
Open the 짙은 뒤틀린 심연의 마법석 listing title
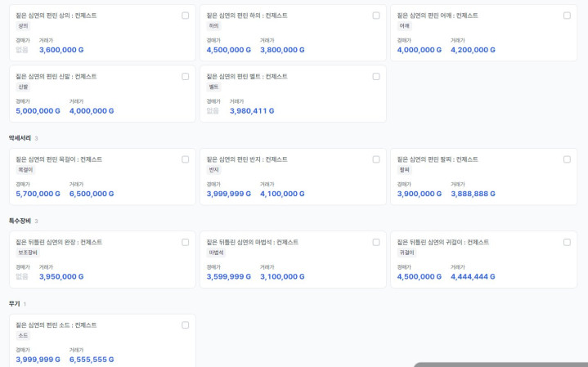tap(252, 242)
